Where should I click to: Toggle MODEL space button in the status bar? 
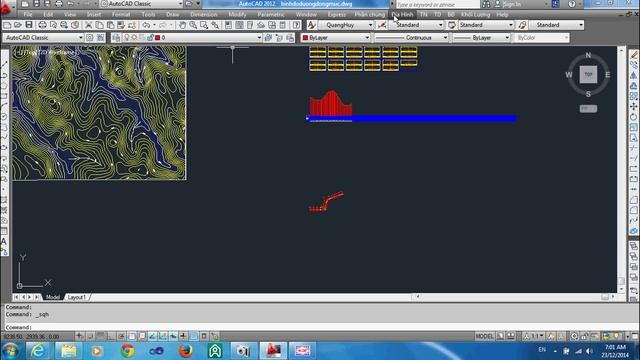(x=484, y=336)
